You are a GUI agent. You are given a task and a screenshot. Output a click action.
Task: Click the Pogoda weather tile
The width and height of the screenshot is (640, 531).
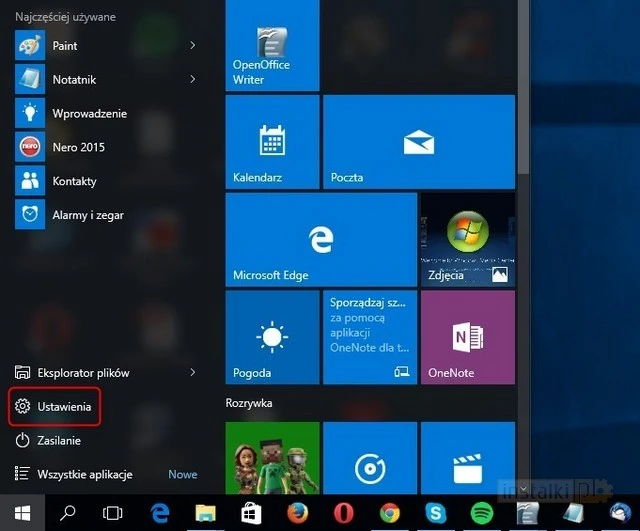(272, 336)
